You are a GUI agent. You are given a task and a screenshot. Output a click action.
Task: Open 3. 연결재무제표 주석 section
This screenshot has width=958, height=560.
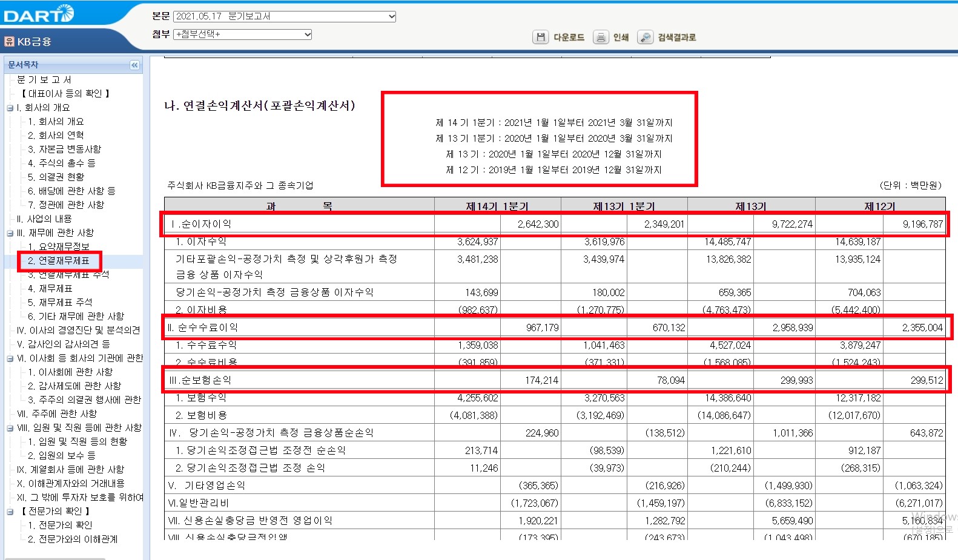tap(68, 274)
